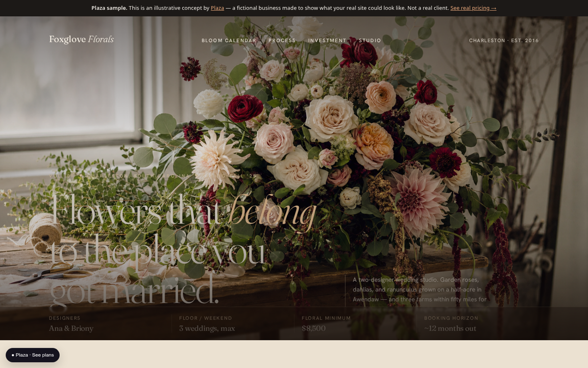Click the 'Floral Minimum' label
The width and height of the screenshot is (588, 368).
pos(326,318)
